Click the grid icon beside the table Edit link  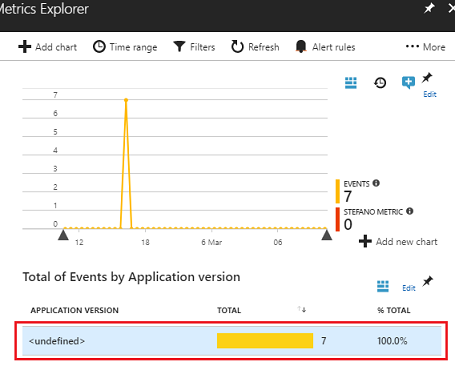coord(383,286)
